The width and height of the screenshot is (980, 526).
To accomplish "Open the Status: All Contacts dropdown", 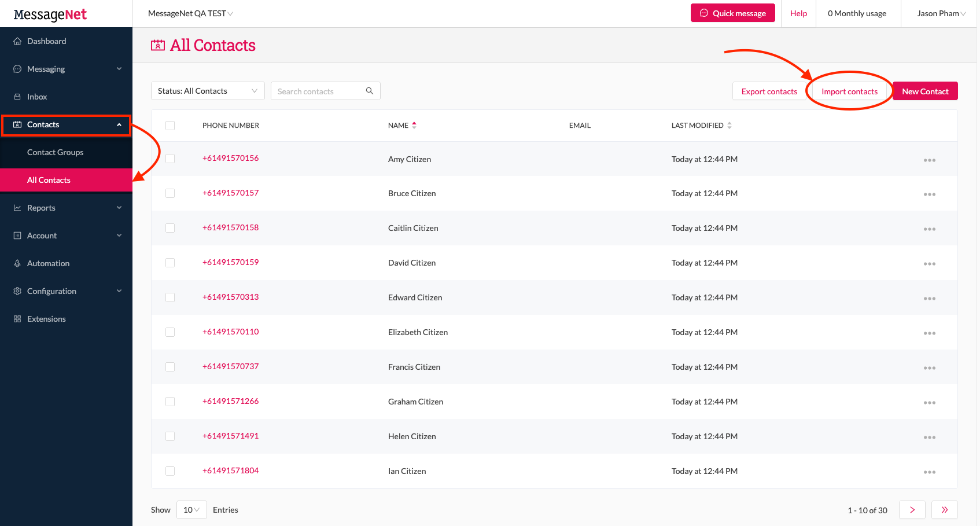I will pos(207,91).
